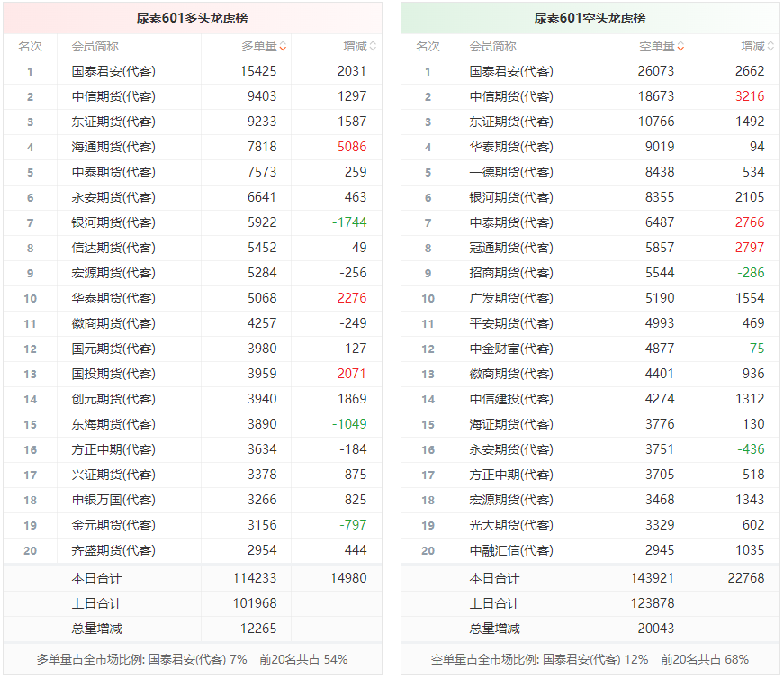Select 冠通期货(代客) row
The image size is (784, 679).
[590, 248]
